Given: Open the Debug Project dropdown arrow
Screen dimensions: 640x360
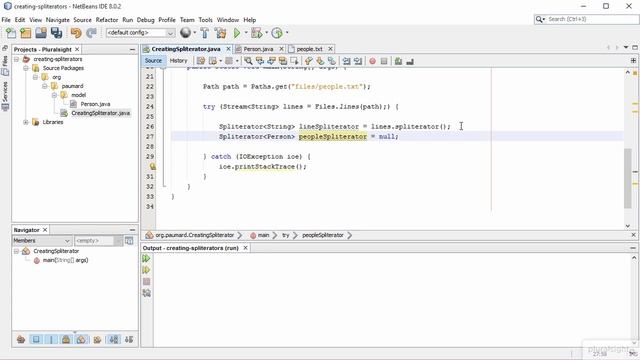Looking at the screenshot, I should [266, 33].
